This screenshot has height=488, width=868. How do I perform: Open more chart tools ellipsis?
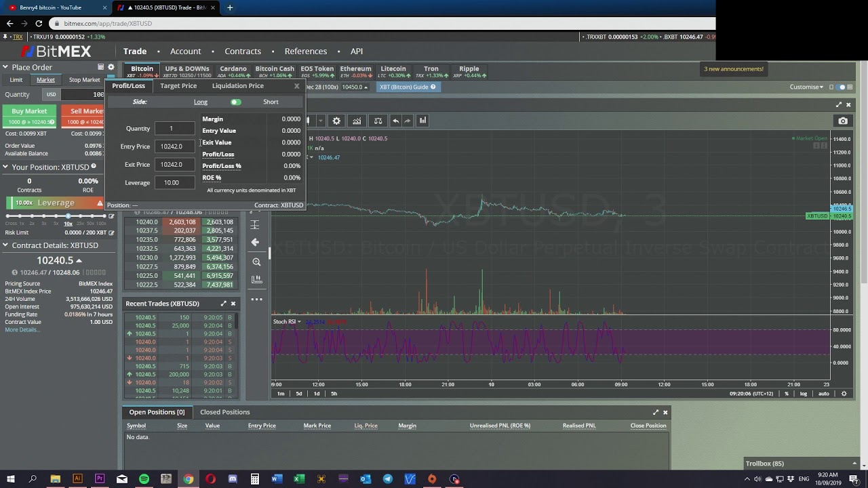(x=256, y=299)
